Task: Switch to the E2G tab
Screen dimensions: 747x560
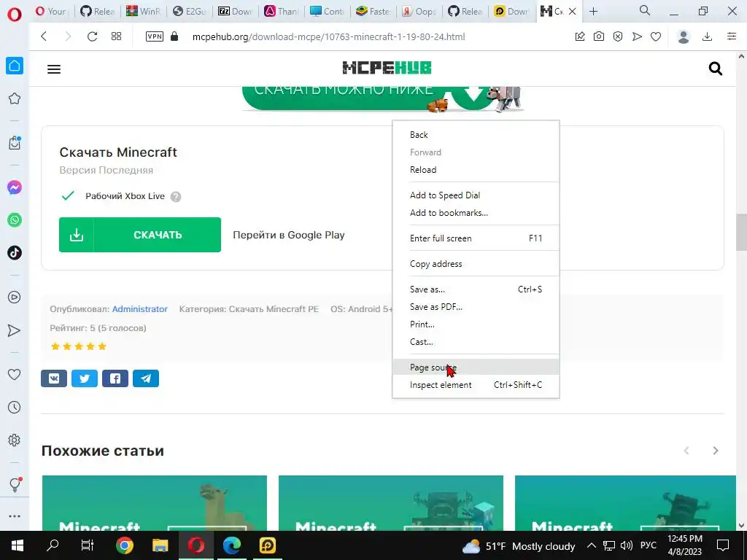Action: (x=189, y=11)
